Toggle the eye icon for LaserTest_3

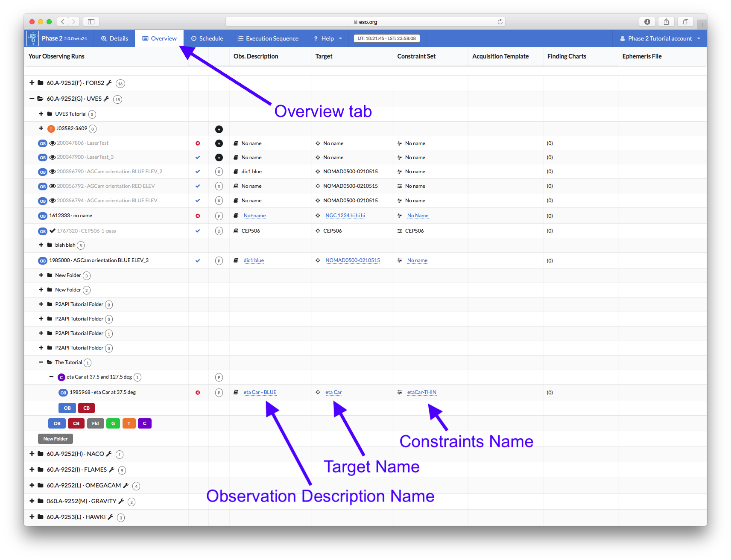(53, 157)
